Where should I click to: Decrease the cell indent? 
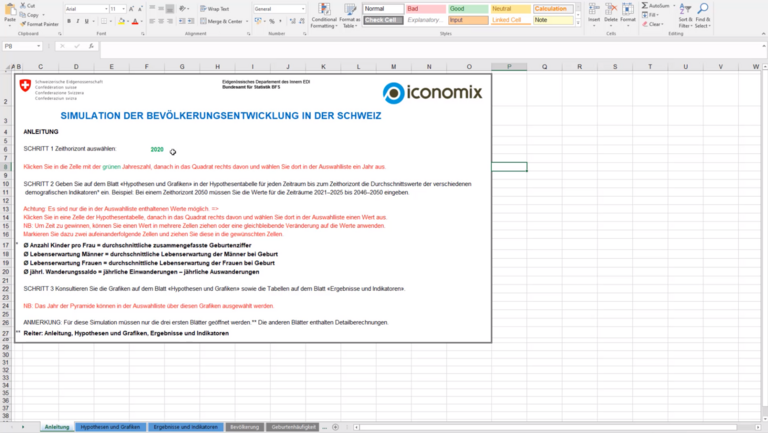[182, 21]
